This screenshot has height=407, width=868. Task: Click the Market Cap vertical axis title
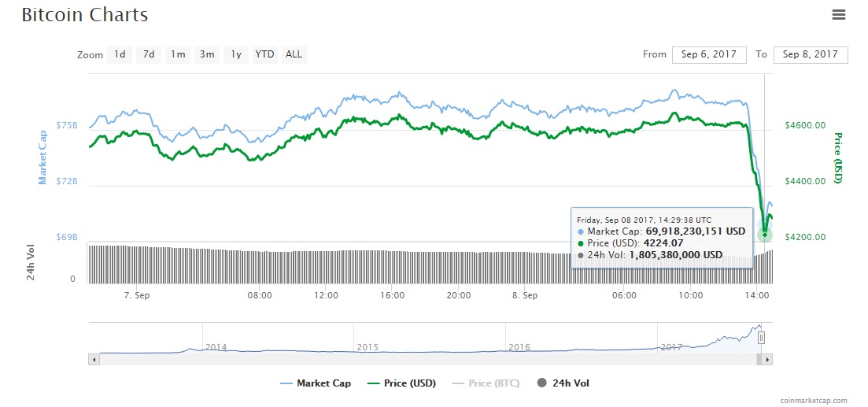pyautogui.click(x=42, y=157)
